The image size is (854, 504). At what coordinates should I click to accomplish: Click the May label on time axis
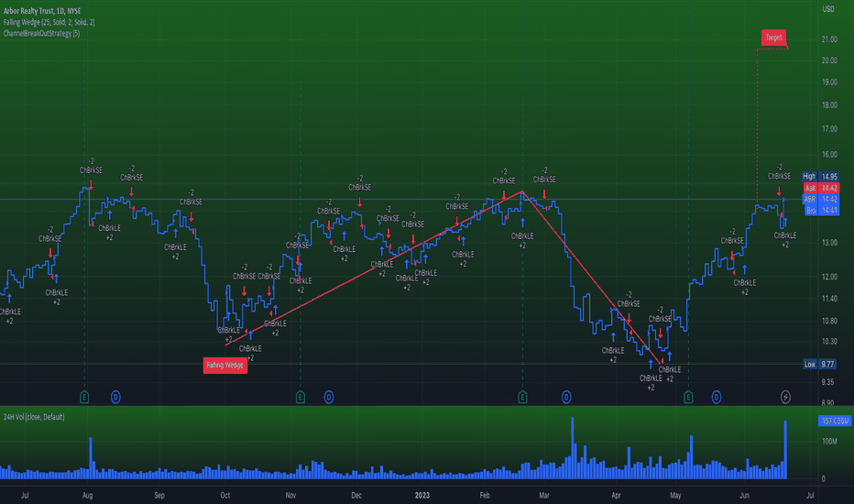click(x=675, y=495)
